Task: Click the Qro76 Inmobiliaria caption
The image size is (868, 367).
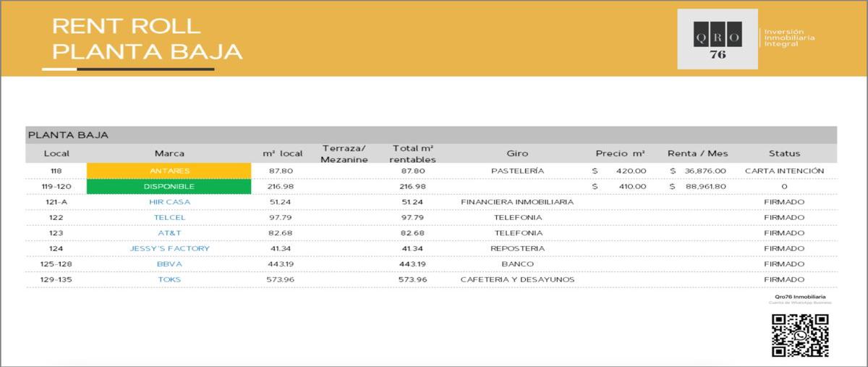Action: coord(799,297)
